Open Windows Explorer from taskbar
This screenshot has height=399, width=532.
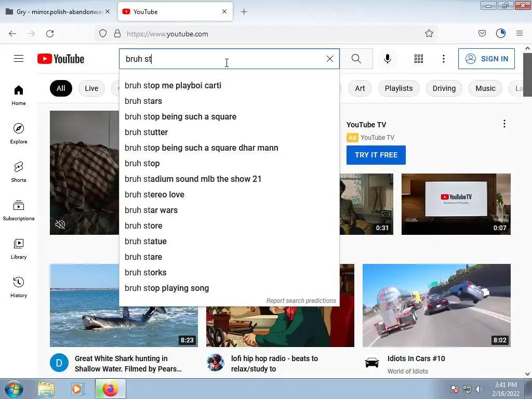click(x=46, y=389)
